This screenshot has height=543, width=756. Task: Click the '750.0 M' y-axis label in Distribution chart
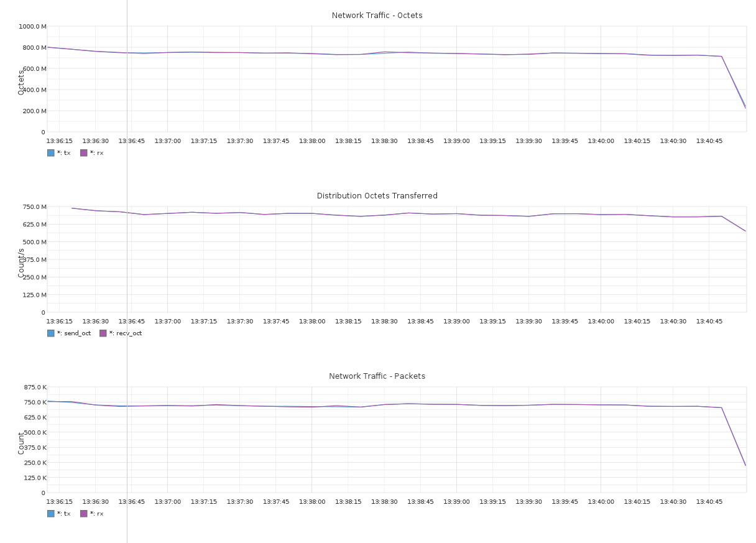35,207
